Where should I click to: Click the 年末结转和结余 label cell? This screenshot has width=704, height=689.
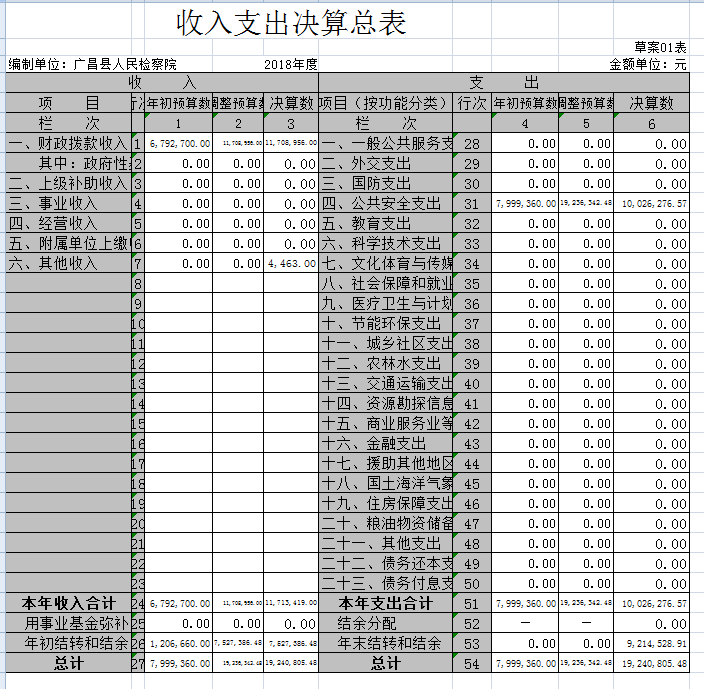386,643
